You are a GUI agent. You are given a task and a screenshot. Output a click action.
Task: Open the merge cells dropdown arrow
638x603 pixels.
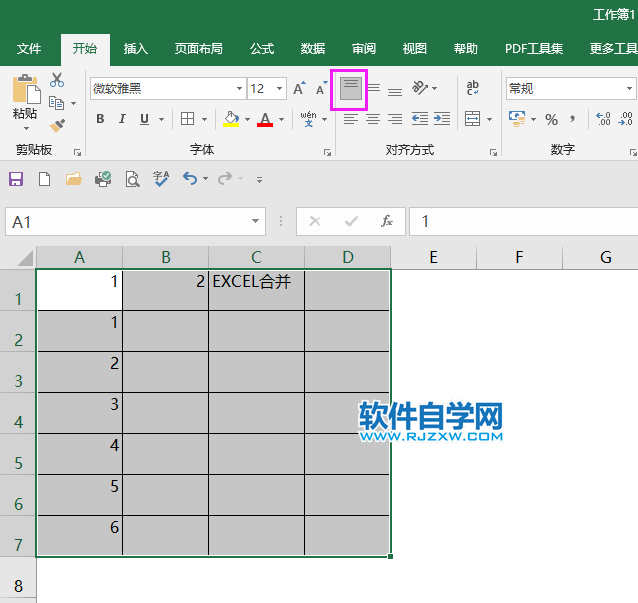click(489, 119)
